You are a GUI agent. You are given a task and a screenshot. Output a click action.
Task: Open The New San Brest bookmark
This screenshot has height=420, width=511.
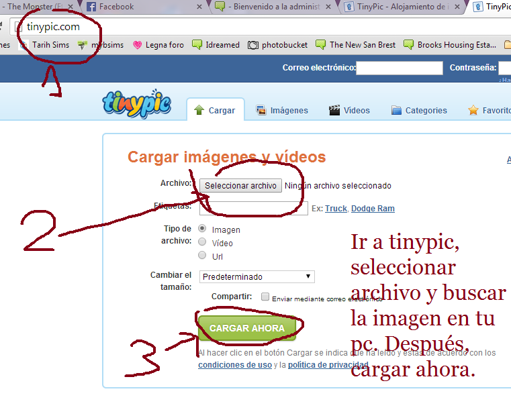coord(356,45)
